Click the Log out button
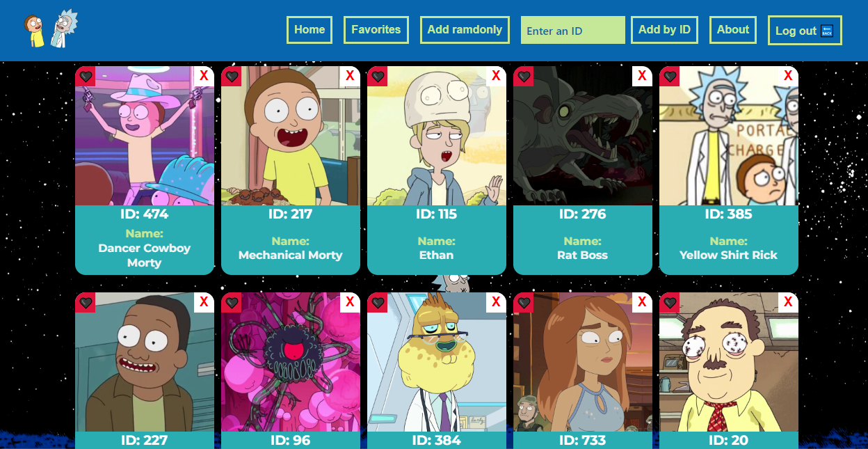Viewport: 868px width, 449px height. 805,31
